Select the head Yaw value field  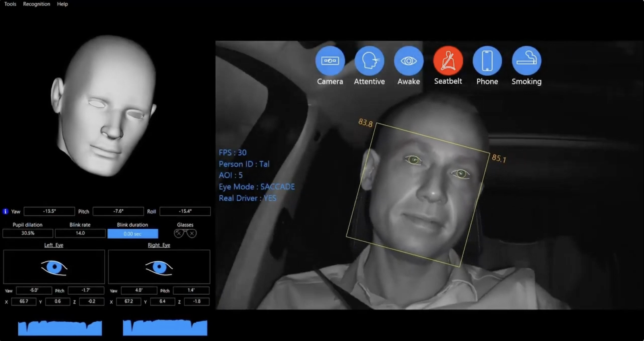click(x=49, y=211)
